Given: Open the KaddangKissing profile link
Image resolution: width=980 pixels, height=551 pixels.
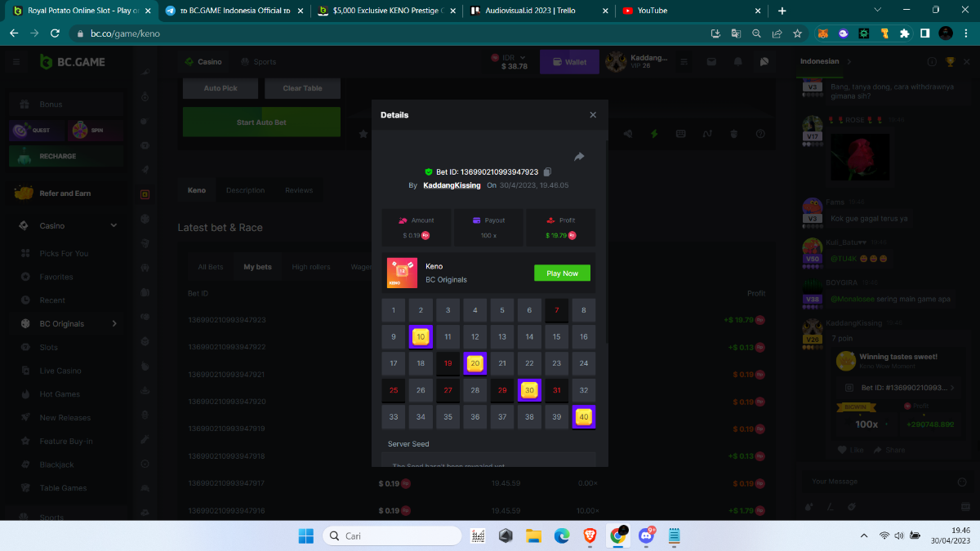Looking at the screenshot, I should [x=452, y=186].
